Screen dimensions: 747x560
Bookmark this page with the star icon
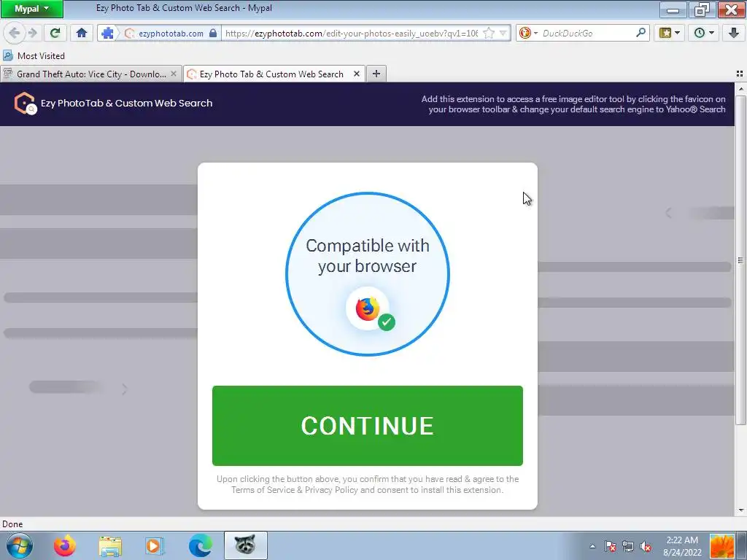489,33
